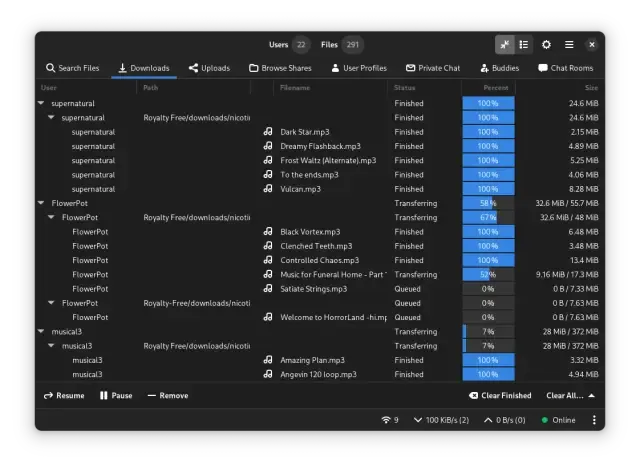Open the hamburger main menu
This screenshot has height=469, width=640.
[x=569, y=45]
